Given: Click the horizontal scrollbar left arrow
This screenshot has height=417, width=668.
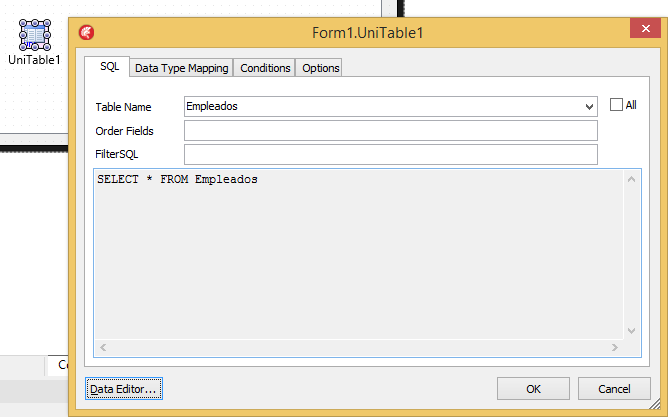Looking at the screenshot, I should pyautogui.click(x=102, y=348).
